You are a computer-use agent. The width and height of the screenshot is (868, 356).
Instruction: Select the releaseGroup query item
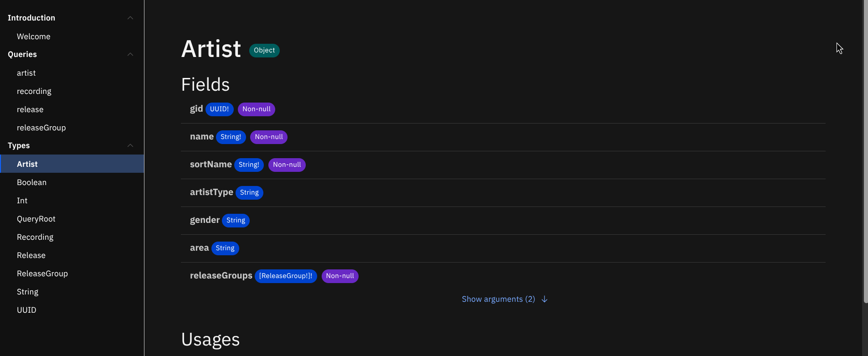tap(41, 128)
